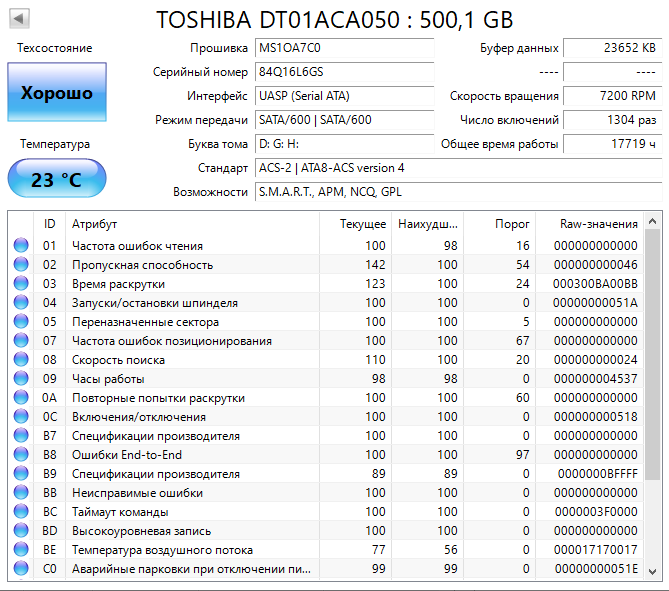Click the ID column header
Viewport: 669px width, 591px height.
[x=49, y=224]
